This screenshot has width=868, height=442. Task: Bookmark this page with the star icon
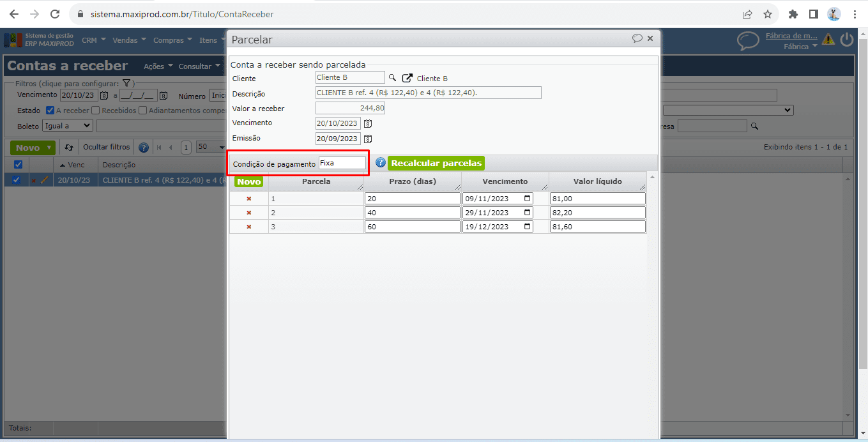coord(768,14)
